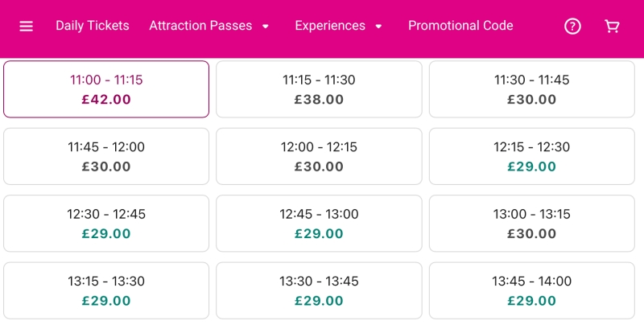The height and width of the screenshot is (329, 644).
Task: Choose the 11:30 - 11:45 time slot
Action: tap(532, 89)
